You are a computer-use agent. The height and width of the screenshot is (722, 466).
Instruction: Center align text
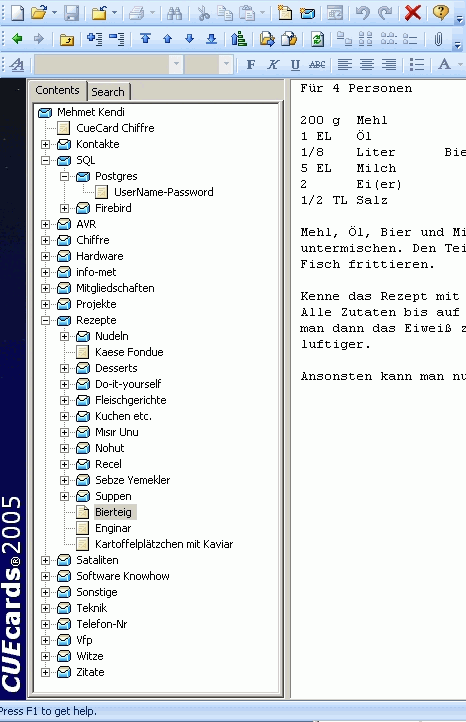(x=367, y=64)
